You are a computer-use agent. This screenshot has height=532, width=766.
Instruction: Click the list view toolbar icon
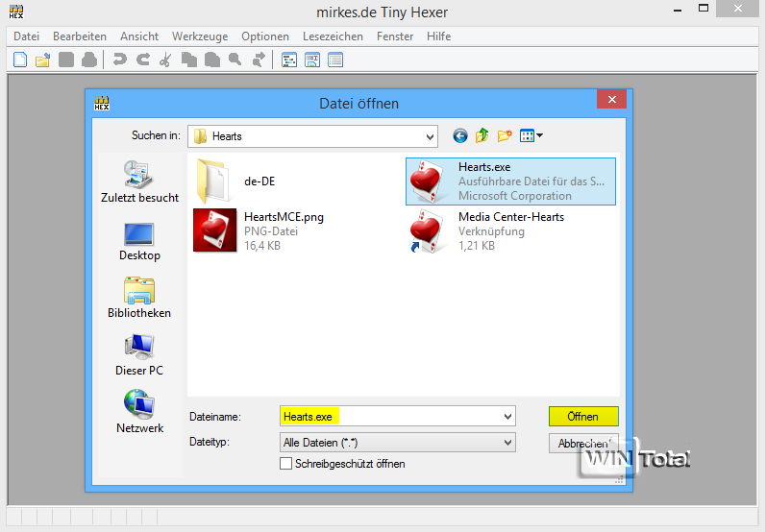point(335,60)
